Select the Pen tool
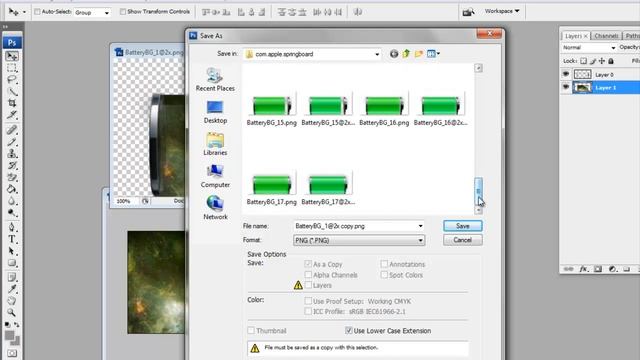 coord(12,227)
